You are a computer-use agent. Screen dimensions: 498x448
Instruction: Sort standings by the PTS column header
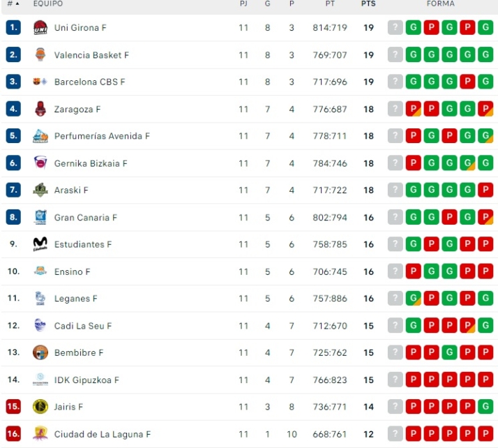click(x=368, y=4)
